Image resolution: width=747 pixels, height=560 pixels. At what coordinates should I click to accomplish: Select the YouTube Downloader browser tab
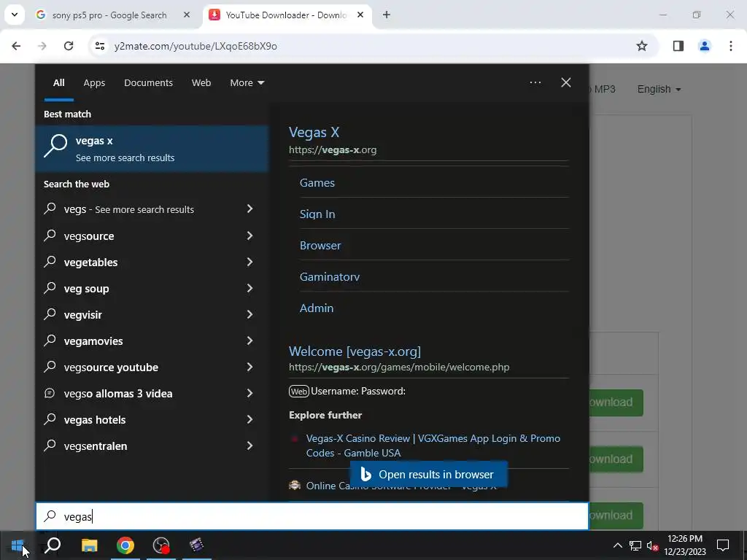(287, 15)
